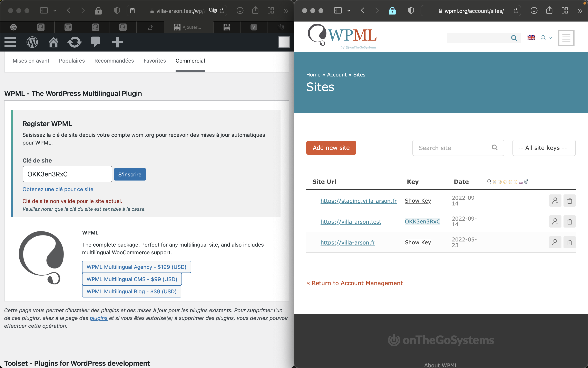Image resolution: width=588 pixels, height=368 pixels.
Task: Switch to the Favorites tab
Action: (155, 61)
